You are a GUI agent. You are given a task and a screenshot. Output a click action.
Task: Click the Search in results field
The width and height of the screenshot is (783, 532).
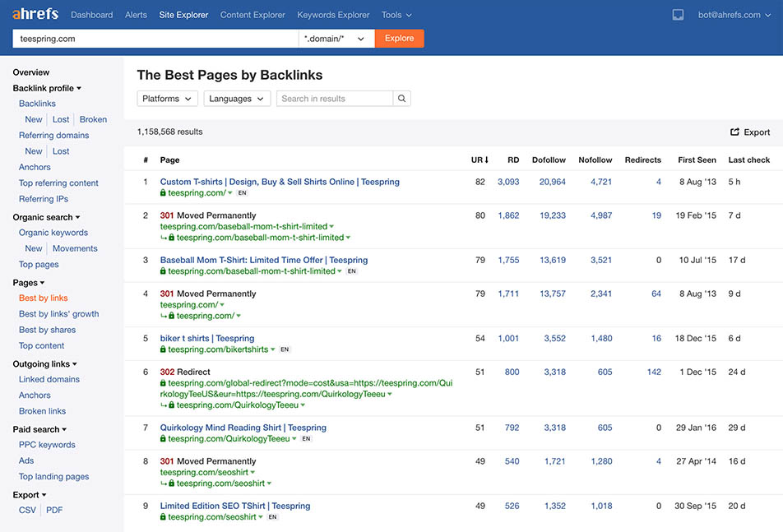pyautogui.click(x=335, y=99)
